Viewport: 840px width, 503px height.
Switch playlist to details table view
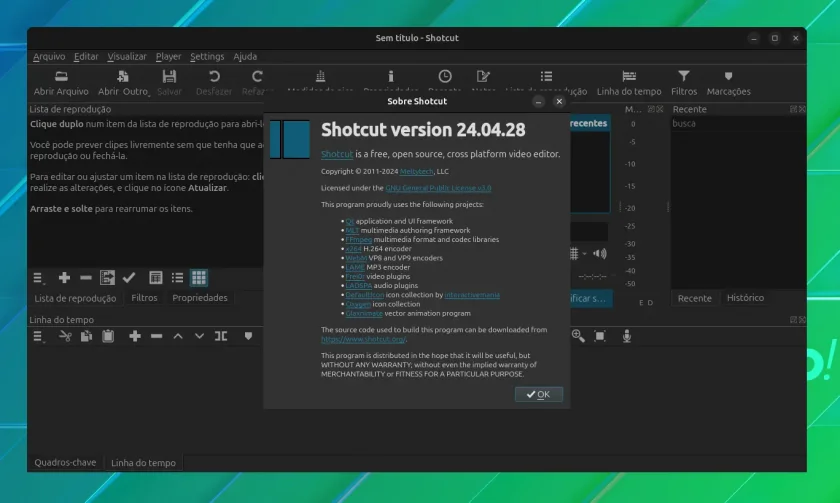click(x=155, y=277)
